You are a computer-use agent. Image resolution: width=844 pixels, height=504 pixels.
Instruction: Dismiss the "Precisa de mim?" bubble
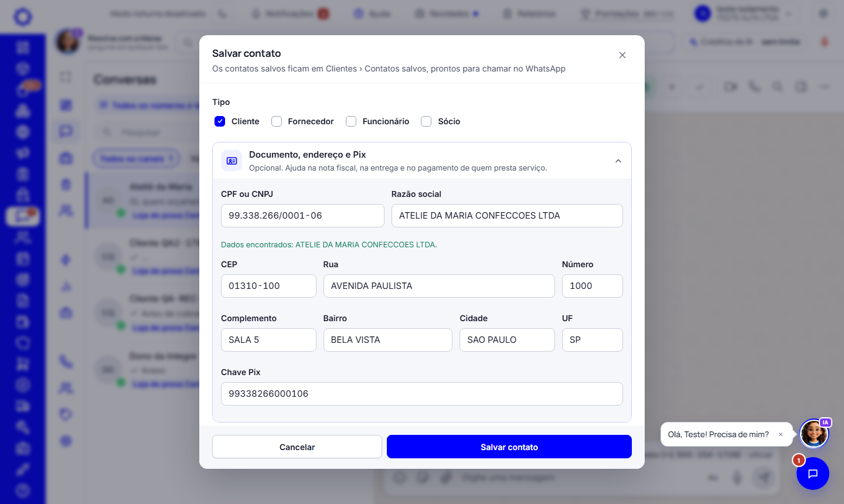pyautogui.click(x=781, y=434)
